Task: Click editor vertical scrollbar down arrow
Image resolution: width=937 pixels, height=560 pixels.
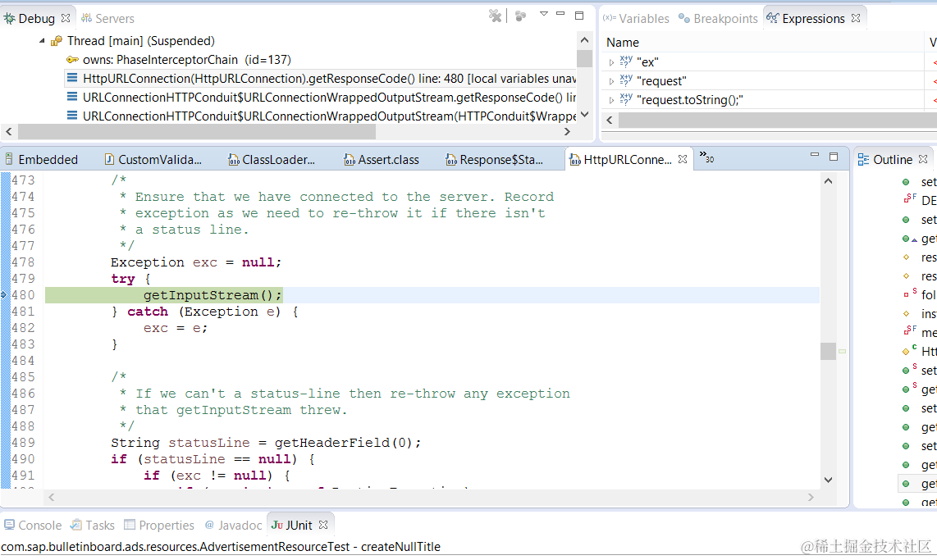Action: pos(828,480)
